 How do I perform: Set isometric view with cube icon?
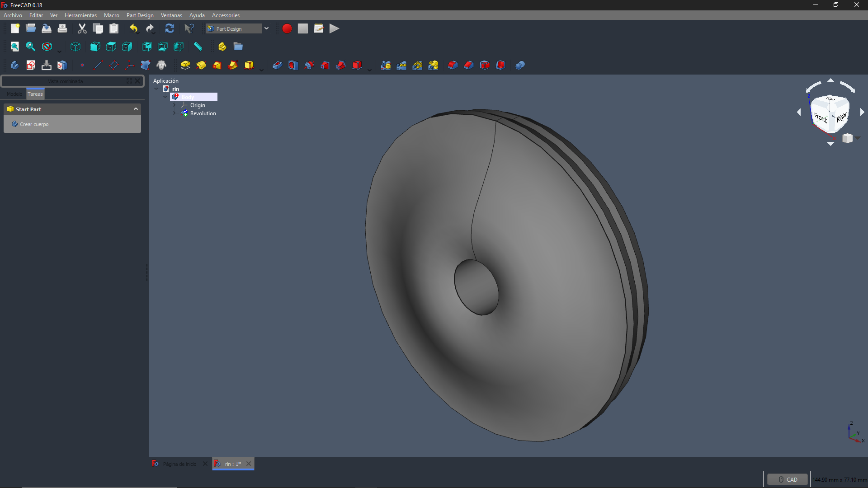(x=75, y=47)
